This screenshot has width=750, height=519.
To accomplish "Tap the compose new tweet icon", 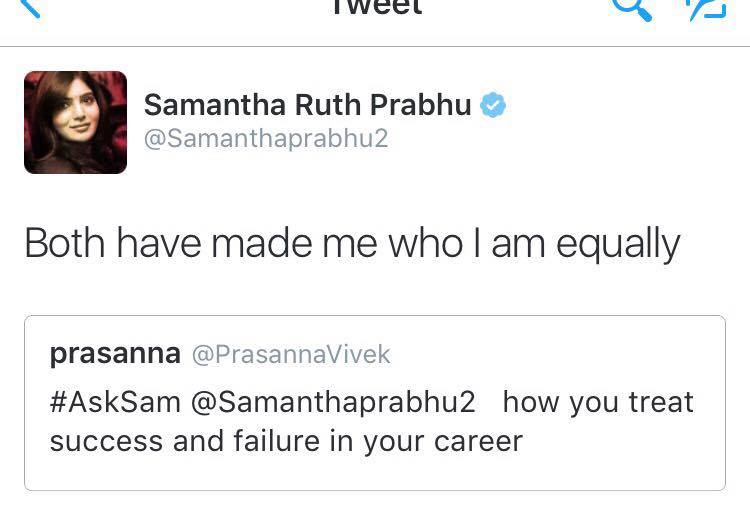I will [705, 8].
